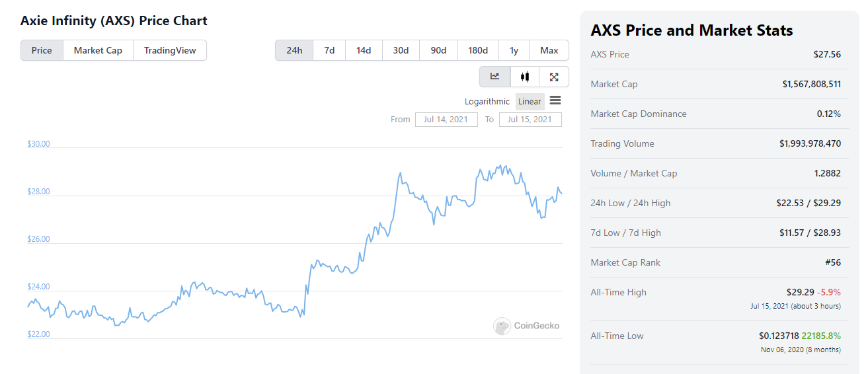Choose the 180d time range
This screenshot has height=374, width=868.
click(x=478, y=50)
